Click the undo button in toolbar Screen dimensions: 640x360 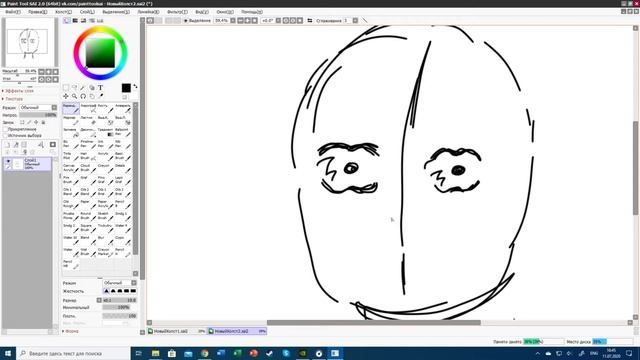pyautogui.click(x=150, y=20)
